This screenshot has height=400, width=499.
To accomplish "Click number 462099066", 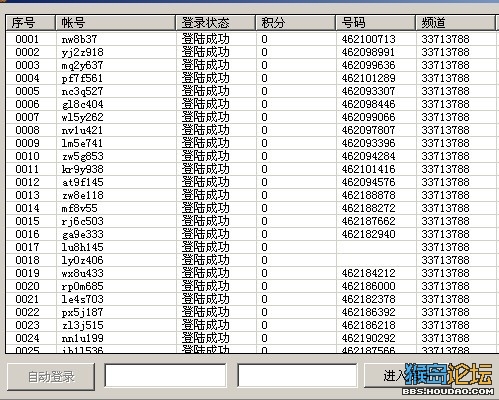I will (368, 117).
